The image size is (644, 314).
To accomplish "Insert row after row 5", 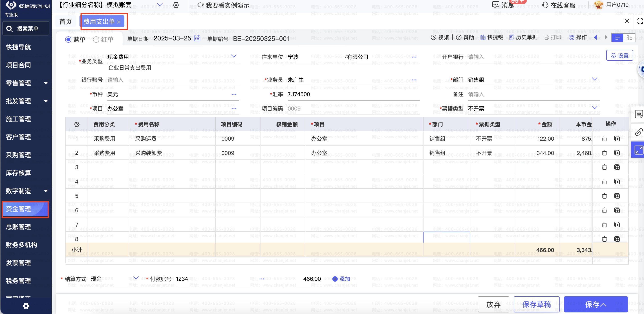I will pyautogui.click(x=617, y=196).
